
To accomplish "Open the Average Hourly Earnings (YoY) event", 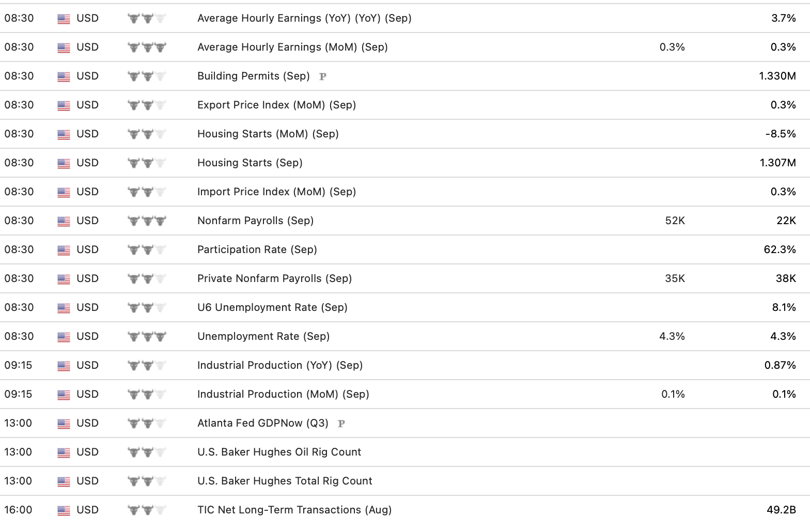I will point(304,18).
